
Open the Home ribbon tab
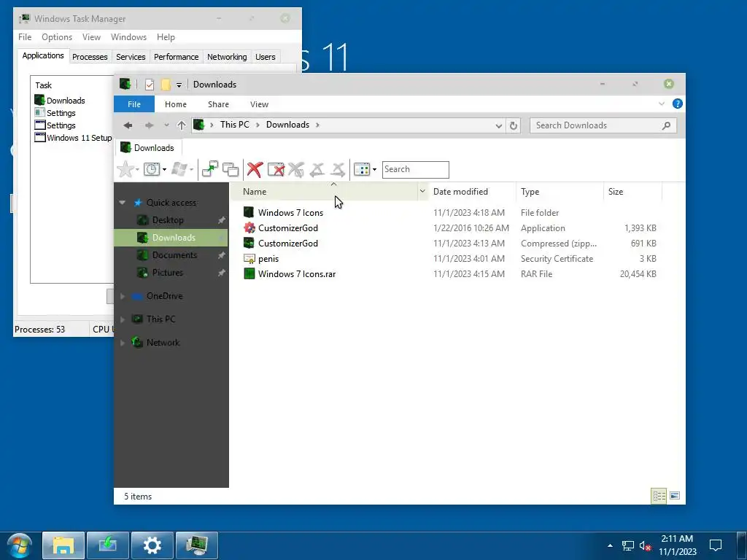pos(176,104)
